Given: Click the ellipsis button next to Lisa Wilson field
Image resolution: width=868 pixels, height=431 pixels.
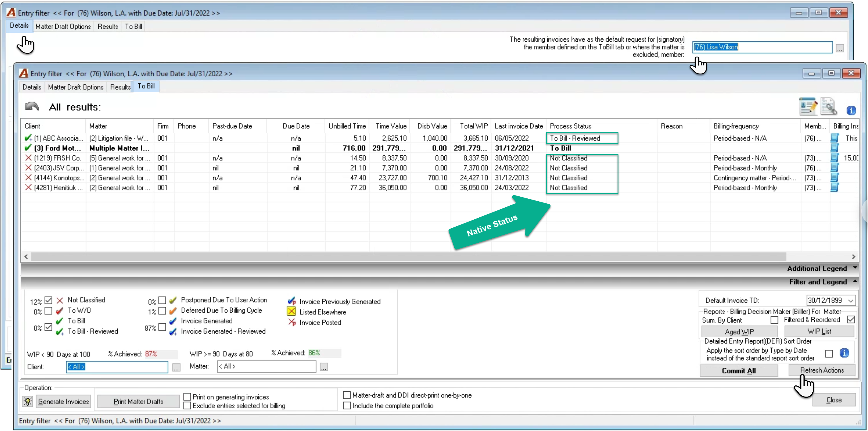Looking at the screenshot, I should 839,49.
